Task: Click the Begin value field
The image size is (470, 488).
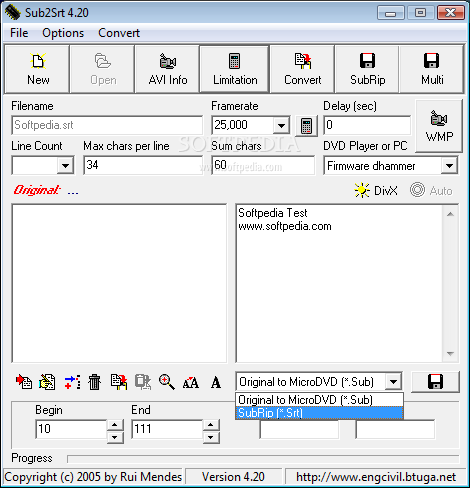Action: click(71, 429)
